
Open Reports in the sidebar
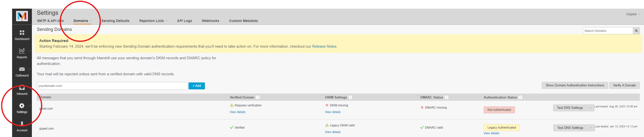pyautogui.click(x=22, y=53)
